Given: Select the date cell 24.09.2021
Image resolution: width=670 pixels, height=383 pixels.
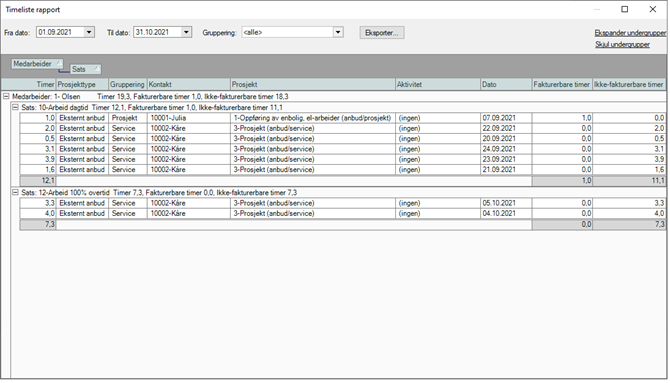Looking at the screenshot, I should pos(506,149).
